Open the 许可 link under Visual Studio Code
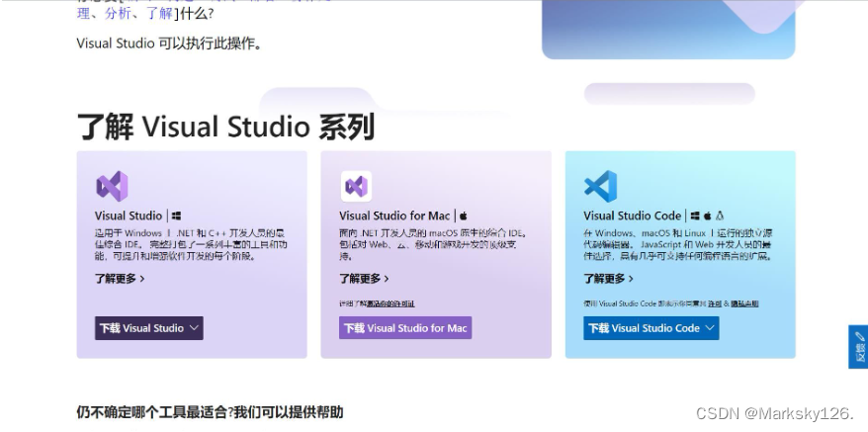The height and width of the screenshot is (432, 868). pos(714,303)
